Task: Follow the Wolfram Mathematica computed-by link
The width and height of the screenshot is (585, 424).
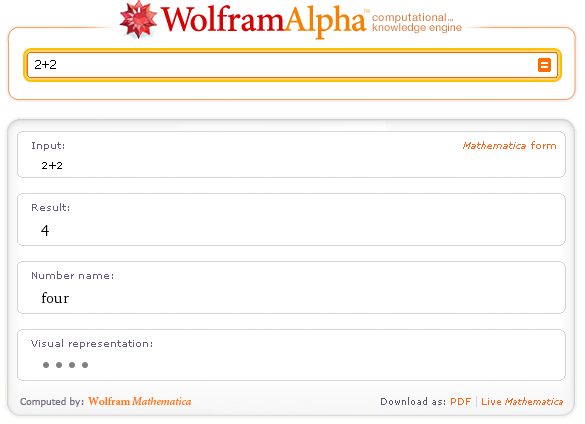Action: tap(140, 402)
